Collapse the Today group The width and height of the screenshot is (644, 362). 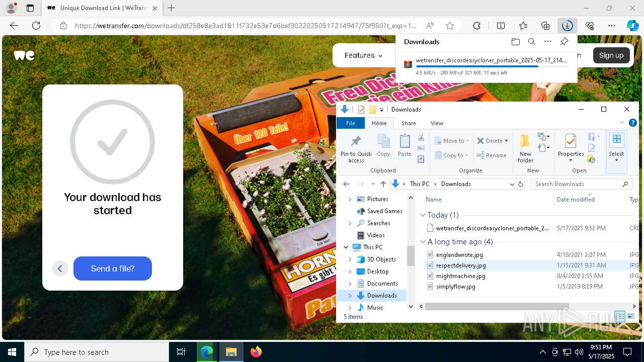click(423, 215)
